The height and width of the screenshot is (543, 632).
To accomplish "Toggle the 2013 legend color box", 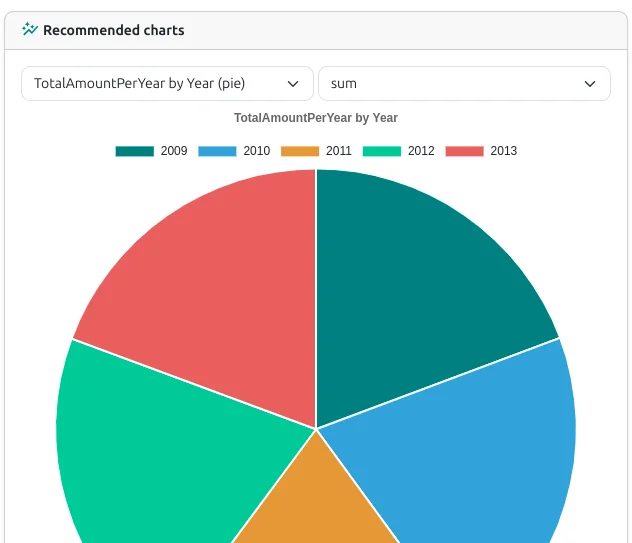I will [464, 151].
